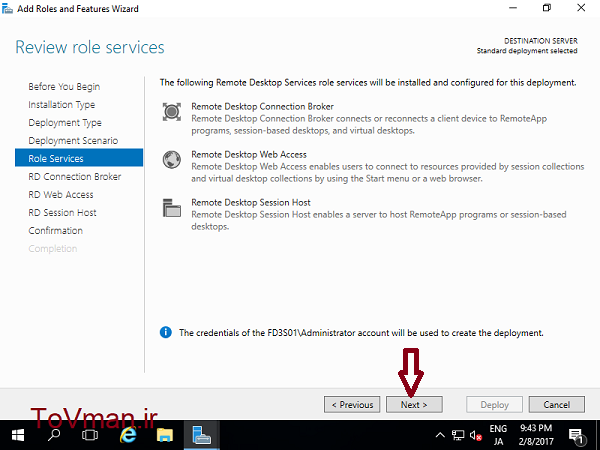Open the clock showing 9:43 PM
Screen dimensions: 600x450
click(x=536, y=435)
